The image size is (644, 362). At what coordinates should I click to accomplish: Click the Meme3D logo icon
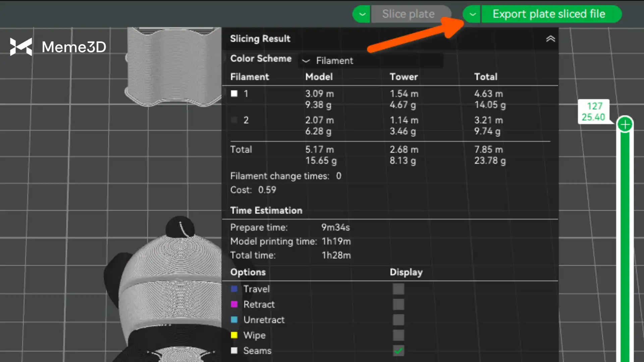[21, 47]
